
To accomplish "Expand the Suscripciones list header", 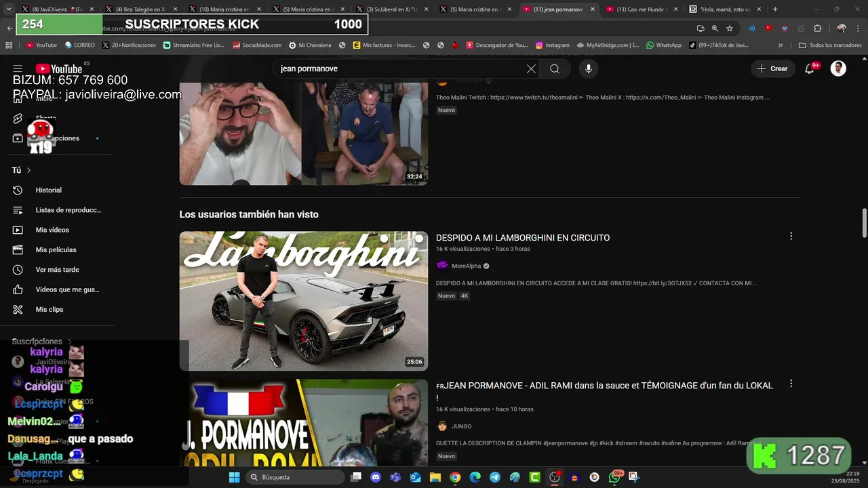I will [x=42, y=342].
